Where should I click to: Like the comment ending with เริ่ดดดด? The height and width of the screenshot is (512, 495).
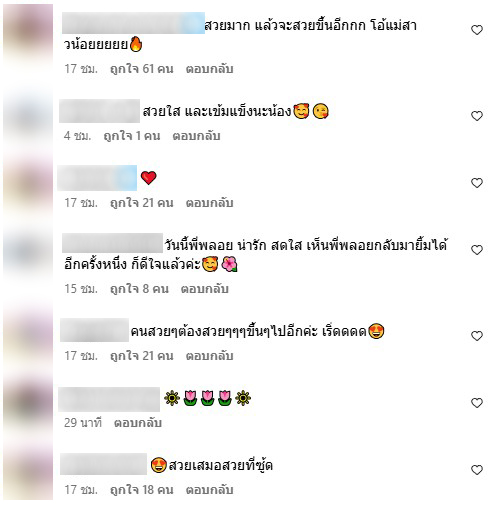tap(477, 336)
